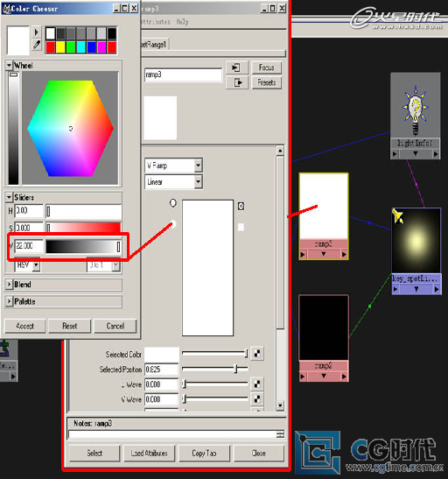Click the Accept button
The image size is (448, 479).
[x=25, y=326]
